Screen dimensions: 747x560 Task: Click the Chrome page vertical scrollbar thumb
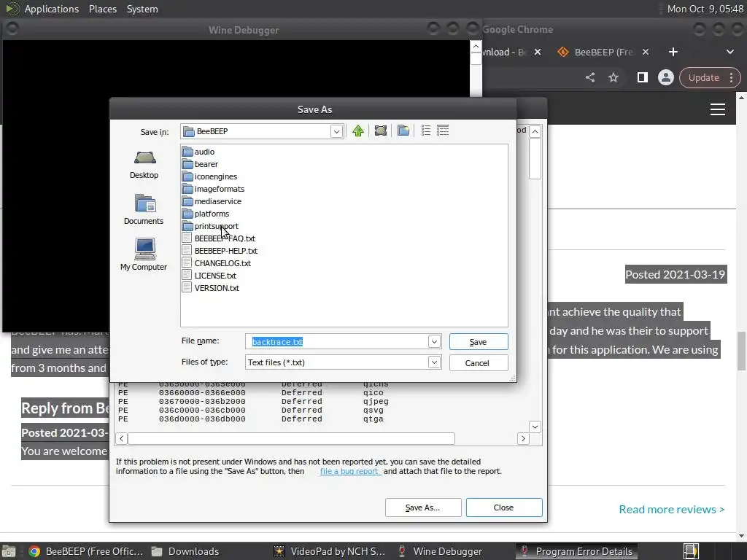tap(741, 351)
